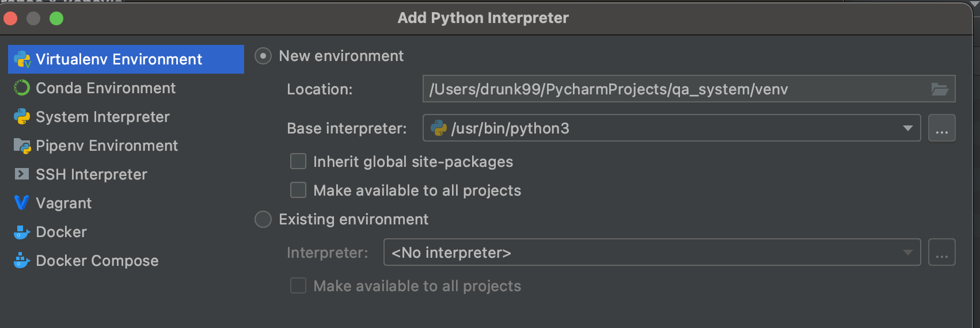This screenshot has height=328, width=980.
Task: Click the Docker Compose icon
Action: point(22,261)
